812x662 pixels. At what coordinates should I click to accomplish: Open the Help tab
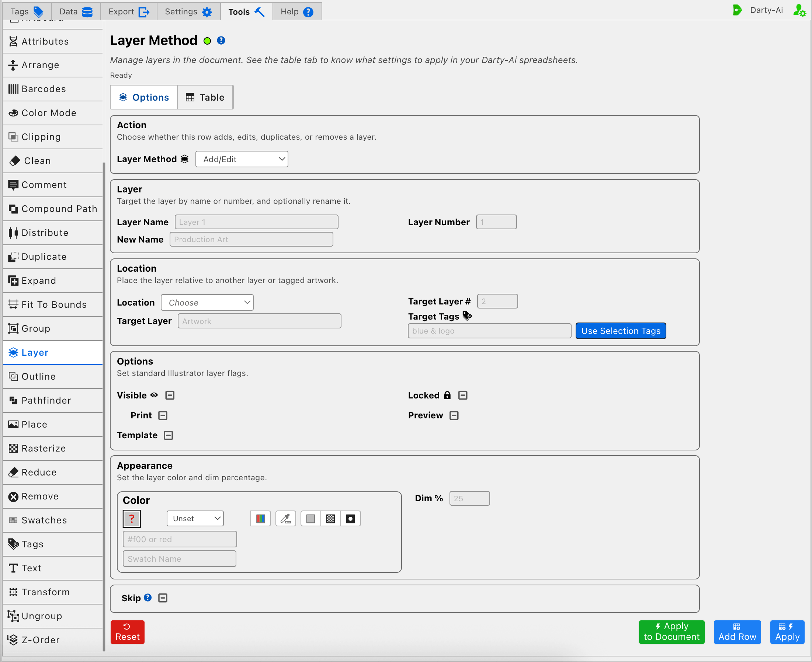coord(297,11)
